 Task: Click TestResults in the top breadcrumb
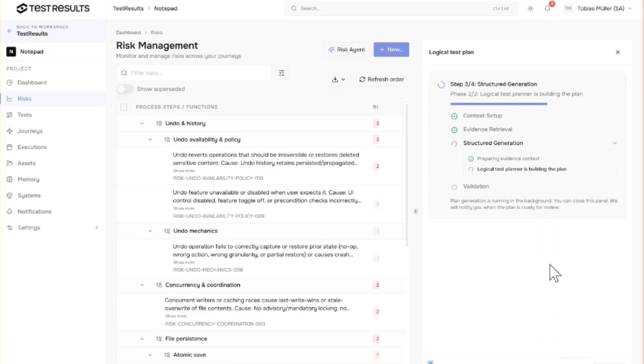coord(128,8)
